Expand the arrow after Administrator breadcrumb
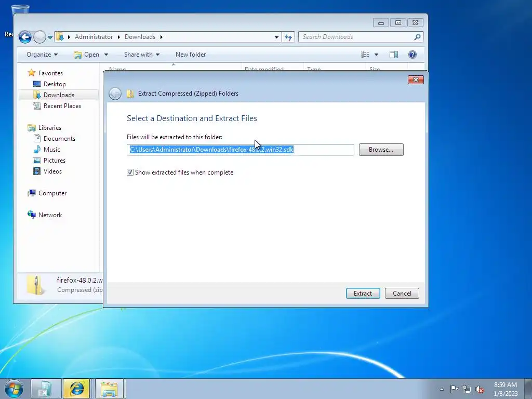The image size is (532, 399). [119, 37]
